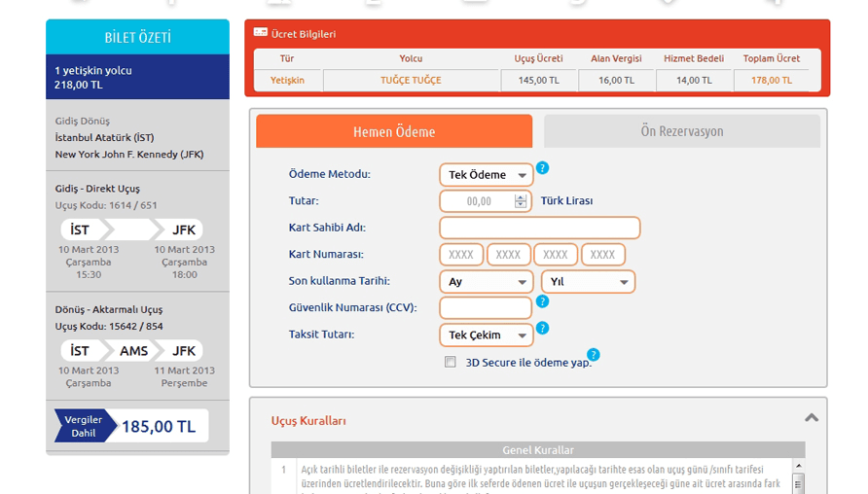Switch to the Hemen Ödeme tab

click(394, 131)
